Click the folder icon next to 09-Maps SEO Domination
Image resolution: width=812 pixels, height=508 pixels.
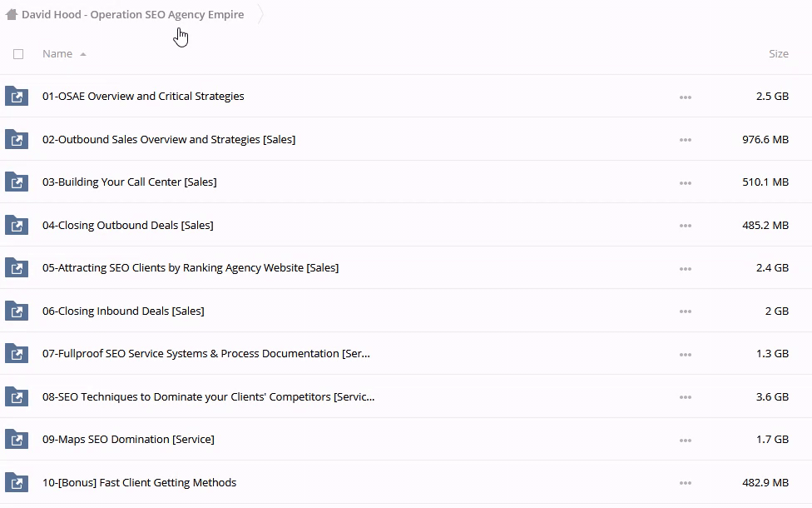[x=16, y=440]
